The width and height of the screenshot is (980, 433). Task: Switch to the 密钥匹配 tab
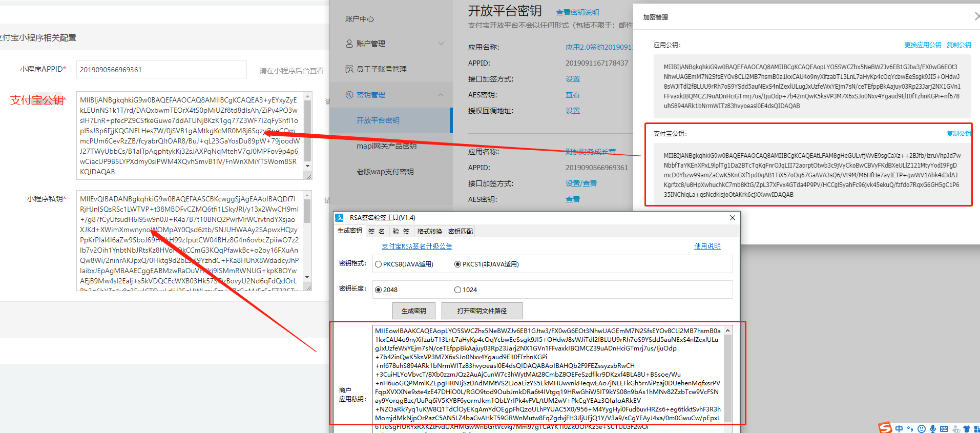461,232
